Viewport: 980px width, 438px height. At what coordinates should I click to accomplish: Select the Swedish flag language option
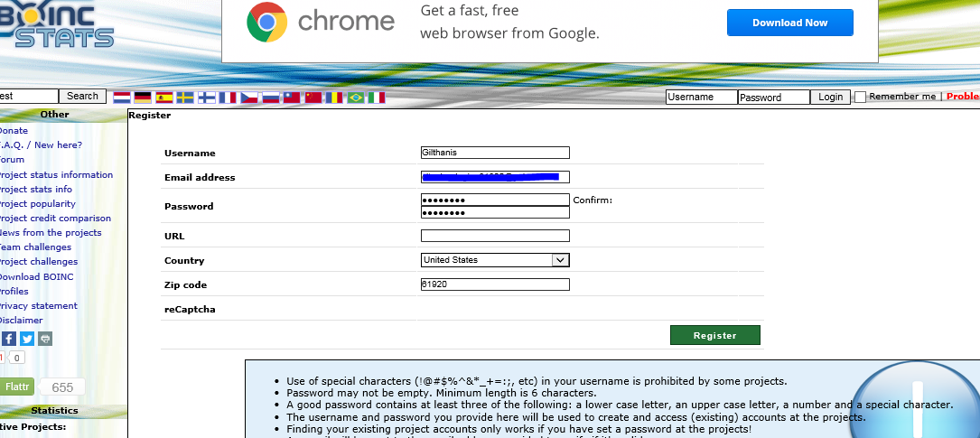(x=185, y=97)
